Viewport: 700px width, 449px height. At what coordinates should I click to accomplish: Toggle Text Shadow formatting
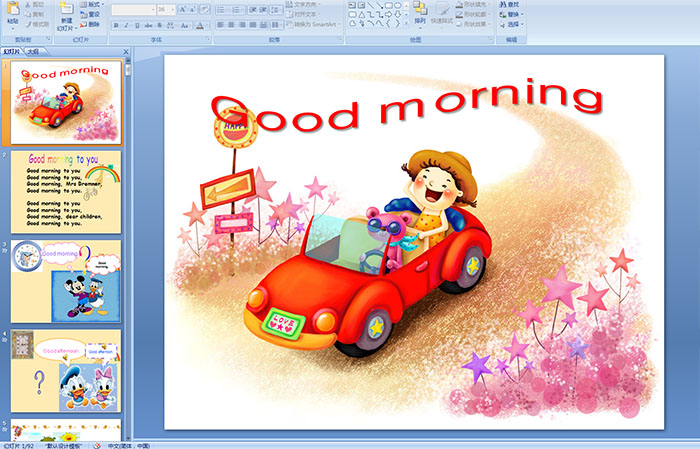(x=159, y=25)
